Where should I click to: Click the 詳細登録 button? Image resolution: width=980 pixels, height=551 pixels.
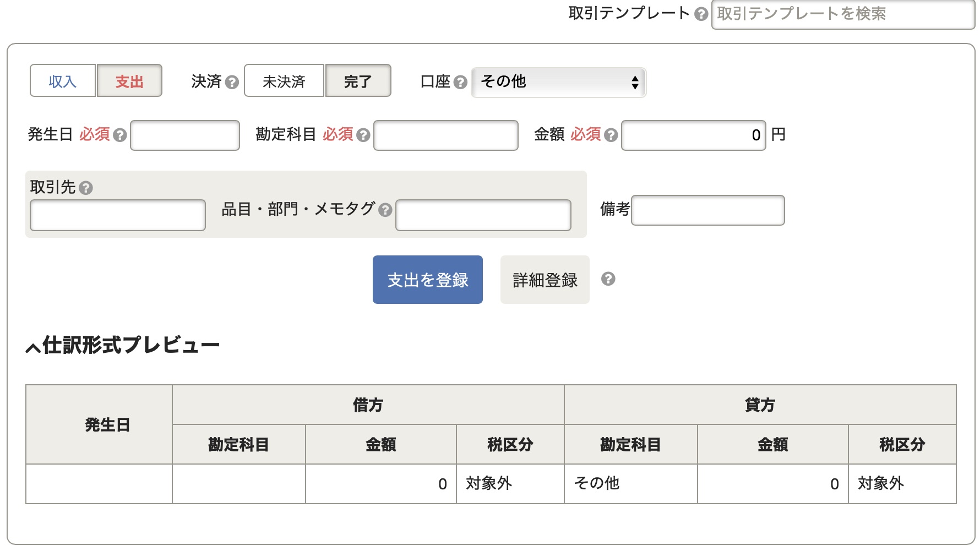(x=545, y=280)
